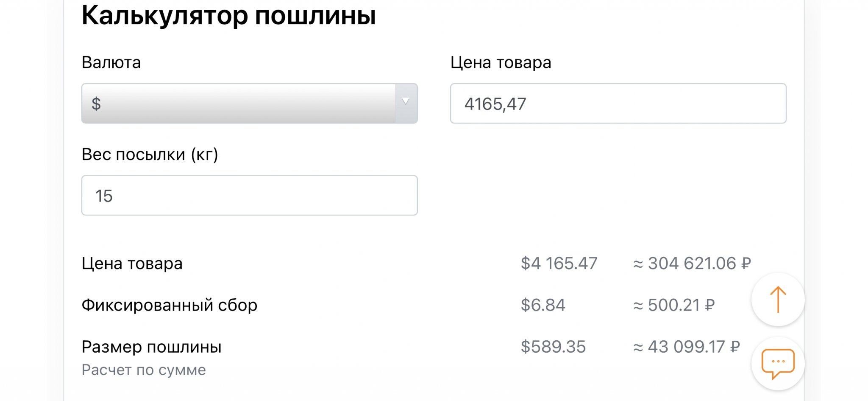Click the Цена товара label above input
868x401 pixels.
pos(501,62)
